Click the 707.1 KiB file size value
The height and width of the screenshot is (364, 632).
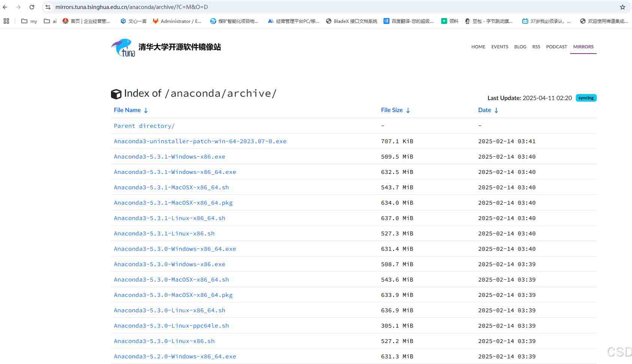[397, 141]
